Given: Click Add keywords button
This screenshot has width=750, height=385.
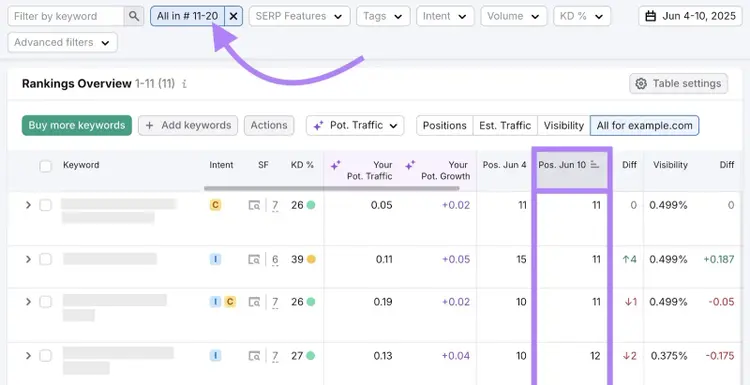Looking at the screenshot, I should (x=188, y=125).
